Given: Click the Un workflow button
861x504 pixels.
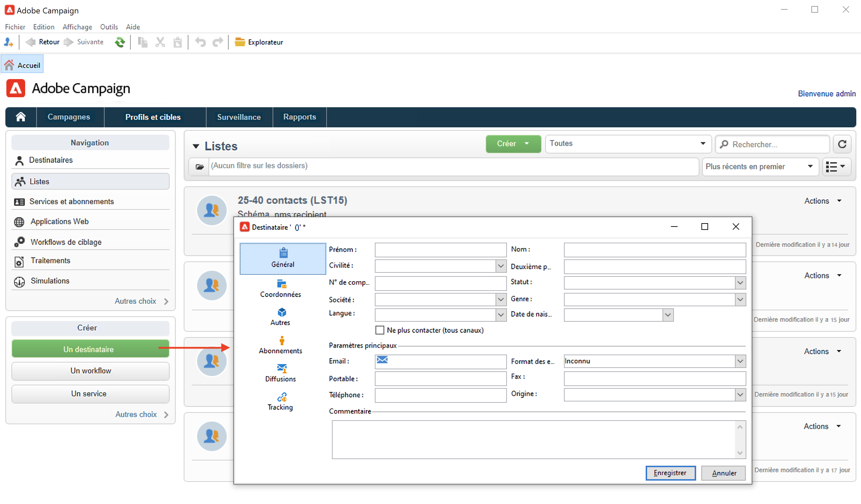Looking at the screenshot, I should pyautogui.click(x=91, y=371).
